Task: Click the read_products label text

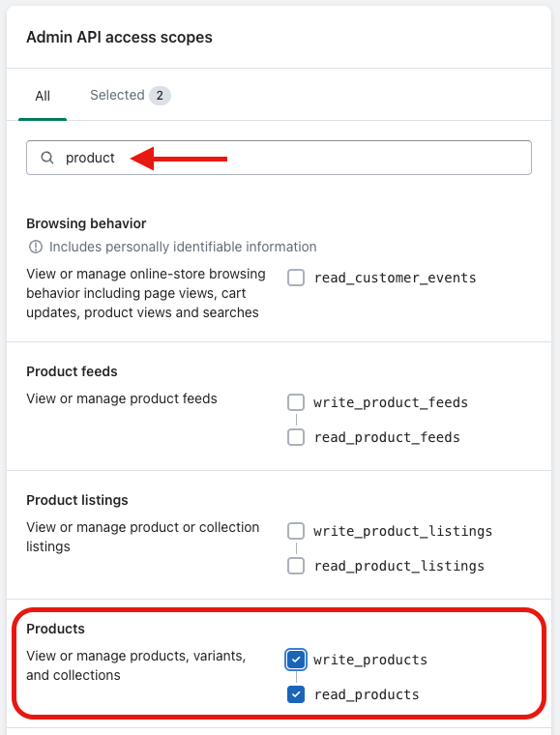Action: coord(367,694)
